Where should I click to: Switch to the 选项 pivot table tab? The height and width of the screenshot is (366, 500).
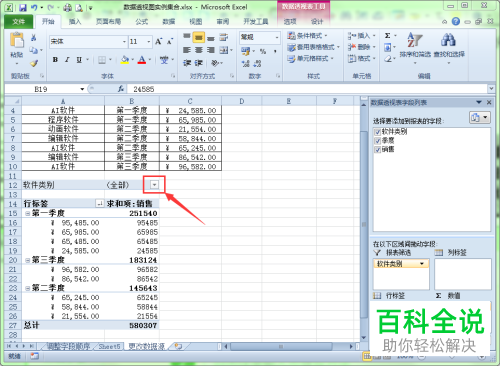[290, 22]
